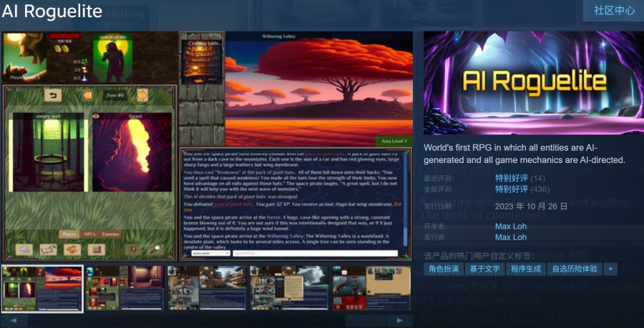Select the fifth screenshot thumbnail
The height and width of the screenshot is (328, 644).
371,289
